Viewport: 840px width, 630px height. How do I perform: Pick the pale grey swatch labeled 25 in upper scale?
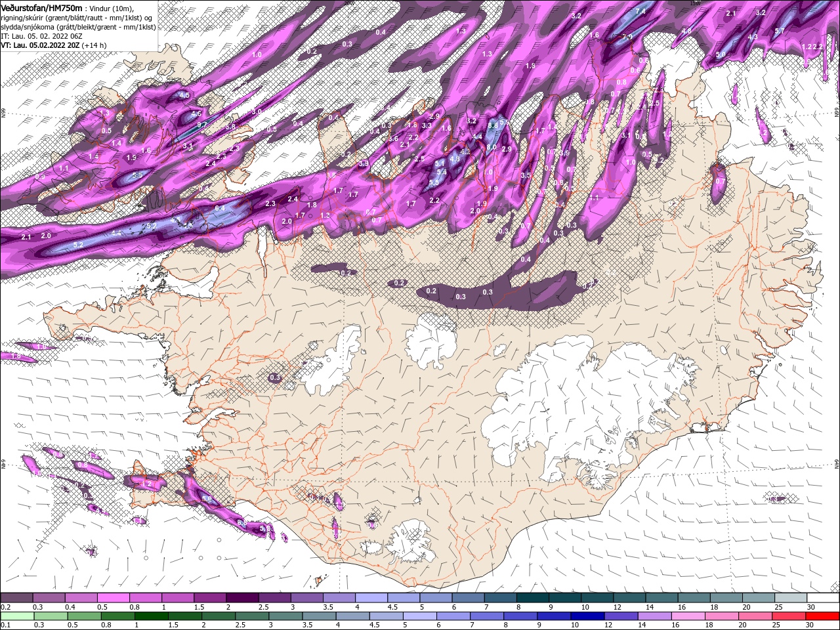click(x=791, y=598)
